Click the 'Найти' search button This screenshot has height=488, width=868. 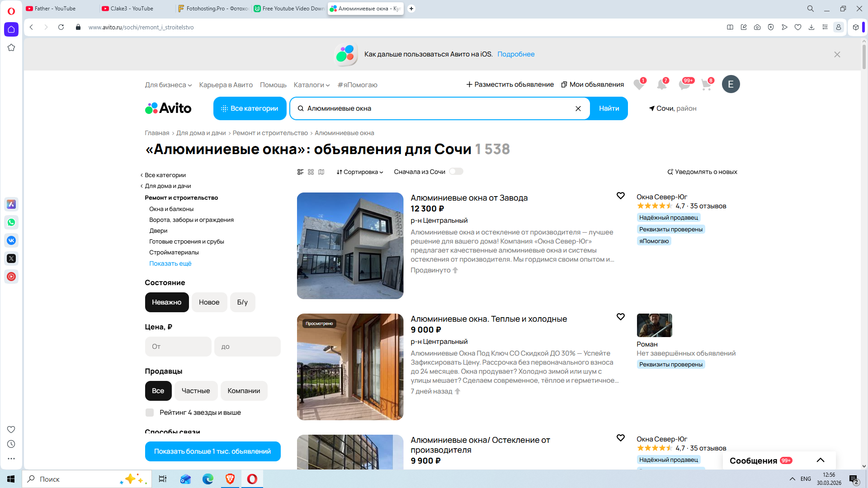(609, 108)
